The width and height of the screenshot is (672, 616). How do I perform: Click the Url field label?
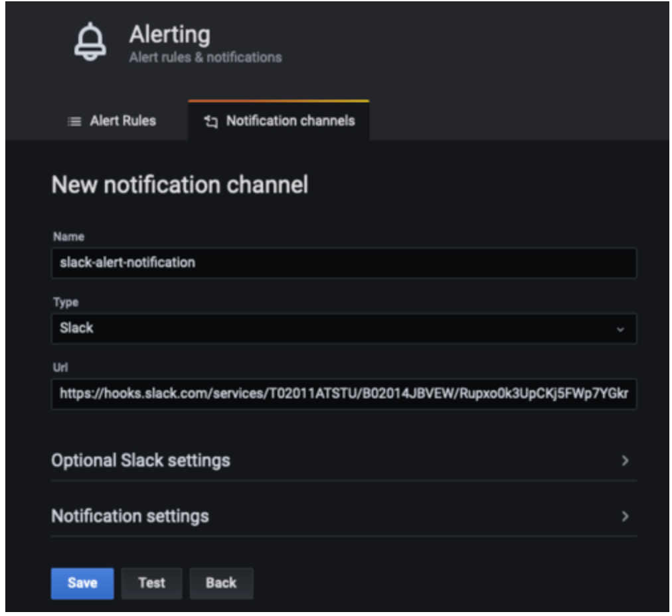tap(60, 368)
